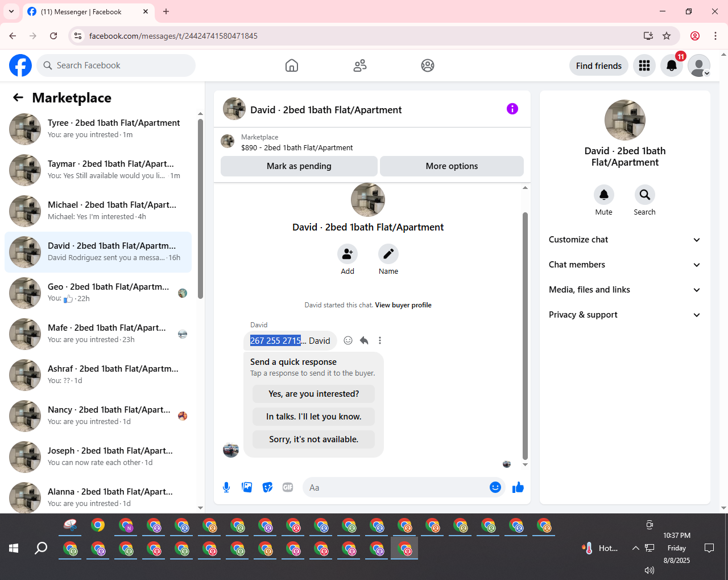The image size is (728, 580).
Task: Reply to David's message arrow icon
Action: (364, 340)
